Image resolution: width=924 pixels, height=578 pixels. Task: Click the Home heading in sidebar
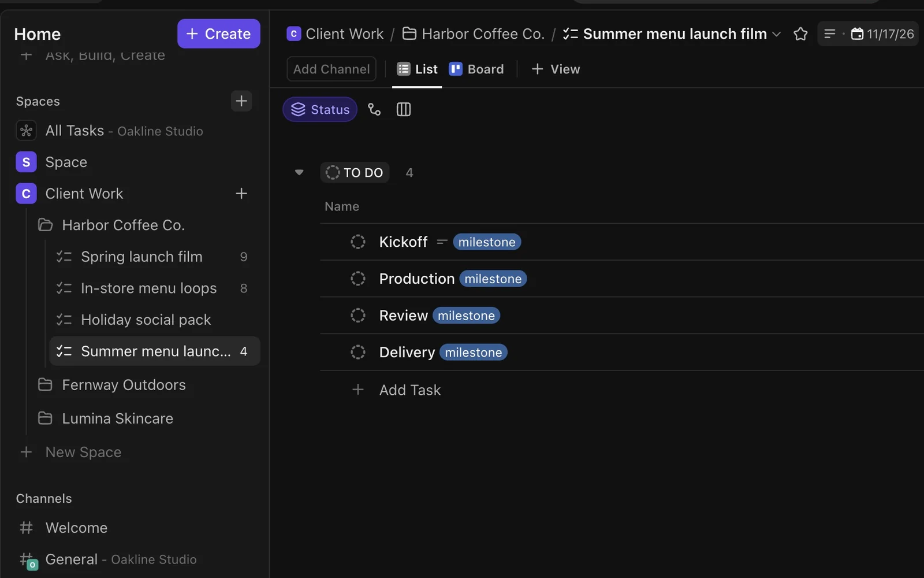[x=38, y=34]
